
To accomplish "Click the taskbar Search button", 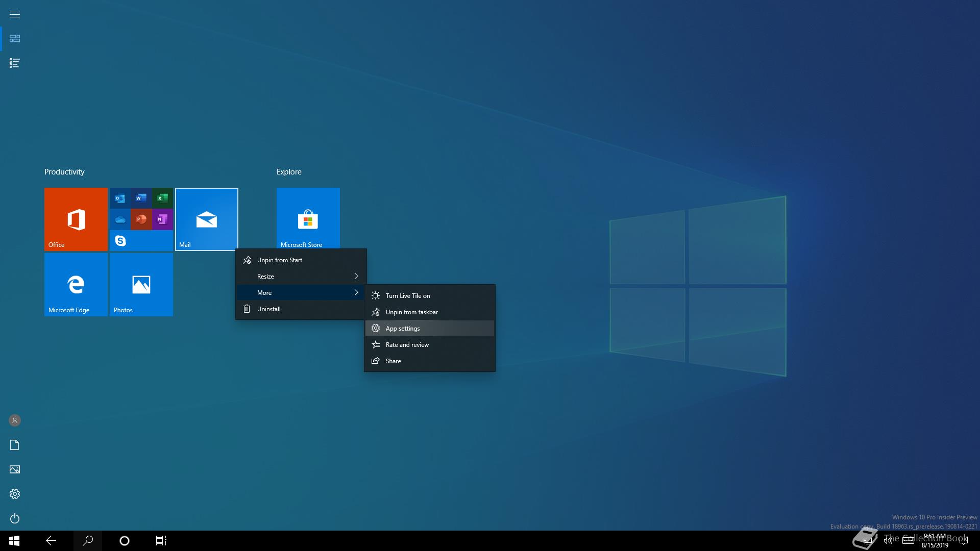I will click(88, 541).
